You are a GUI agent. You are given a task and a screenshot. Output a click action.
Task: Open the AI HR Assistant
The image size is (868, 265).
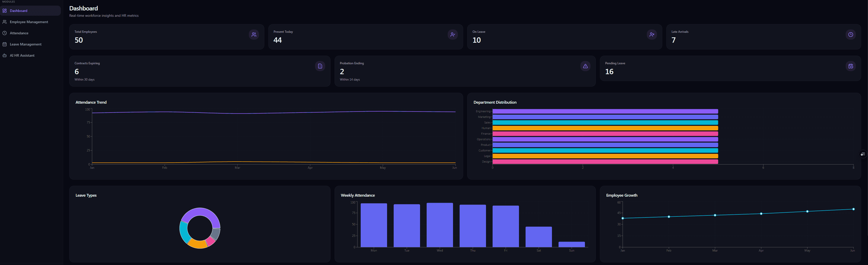30,55
